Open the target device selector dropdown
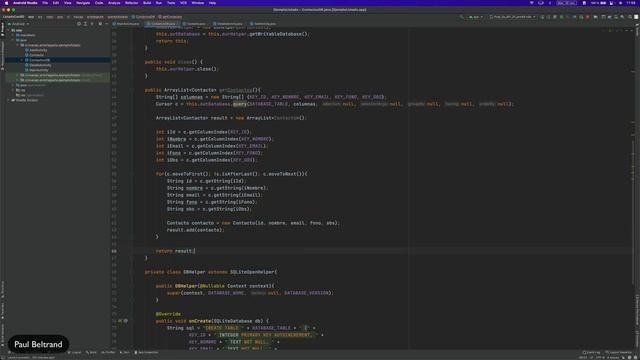This screenshot has width=640, height=360. 512,17
